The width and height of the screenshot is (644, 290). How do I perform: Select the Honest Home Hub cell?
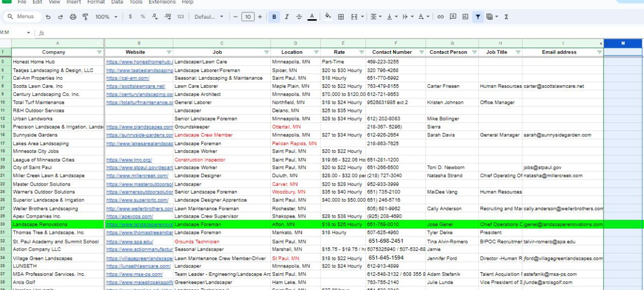point(58,62)
